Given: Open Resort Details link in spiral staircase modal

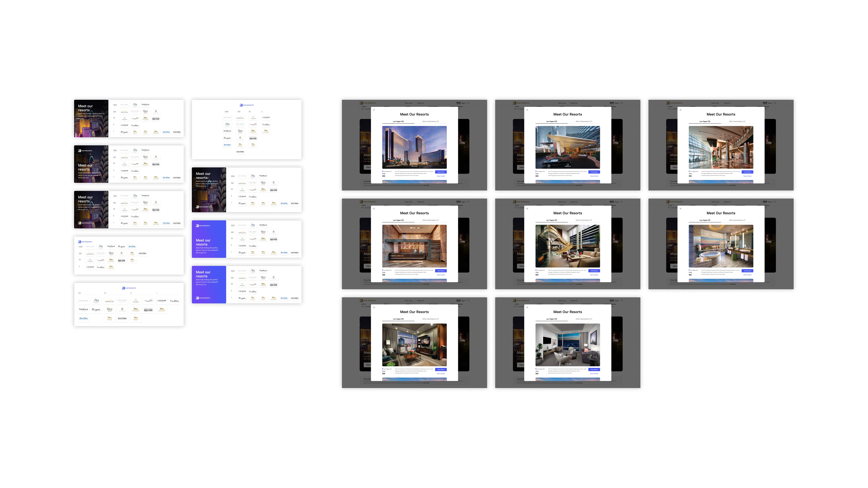Looking at the screenshot, I should 594,274.
